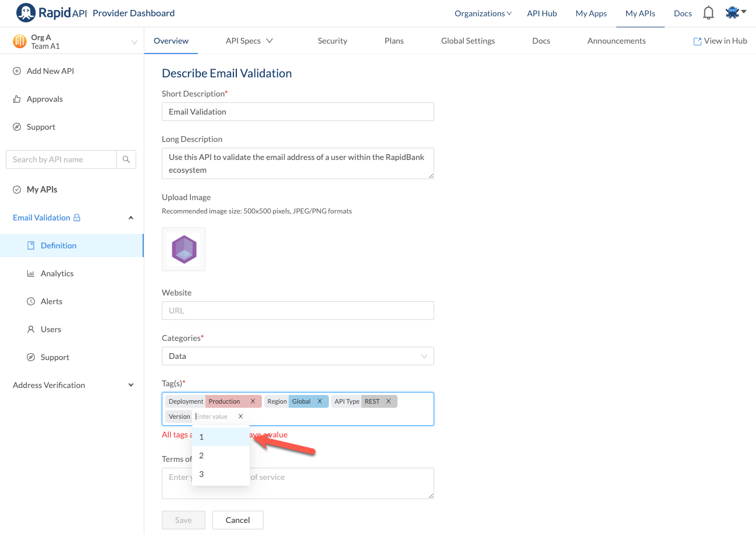756x534 pixels.
Task: Click the top Support compass icon
Action: click(17, 127)
